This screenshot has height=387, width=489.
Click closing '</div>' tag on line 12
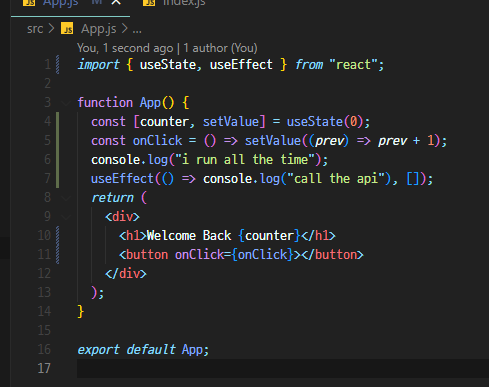pyautogui.click(x=126, y=274)
